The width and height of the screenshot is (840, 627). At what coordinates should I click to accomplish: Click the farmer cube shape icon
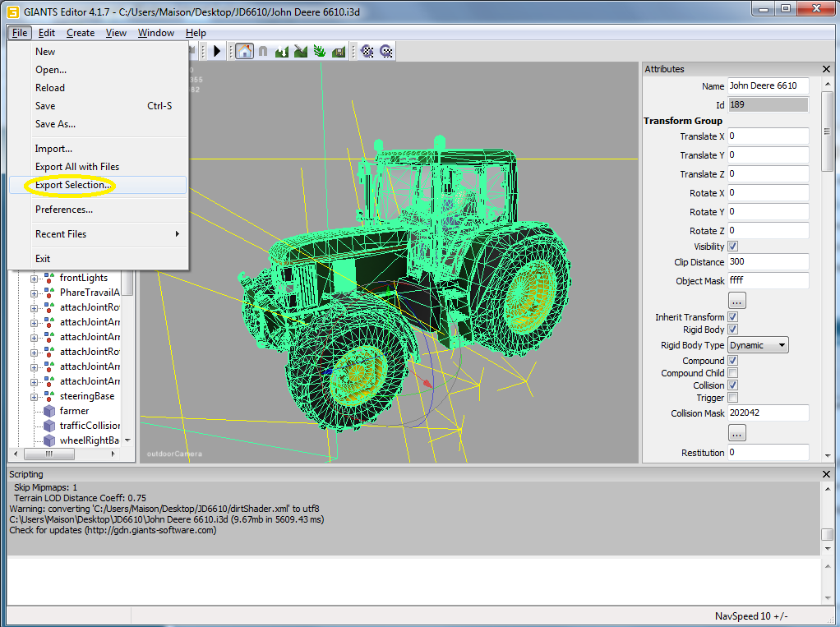tap(49, 411)
